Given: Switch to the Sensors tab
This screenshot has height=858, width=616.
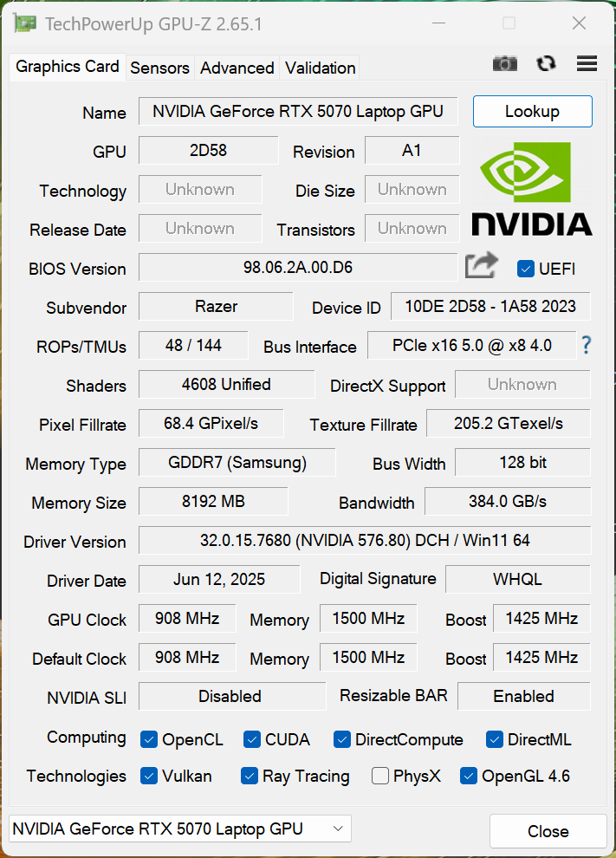Looking at the screenshot, I should (x=159, y=68).
